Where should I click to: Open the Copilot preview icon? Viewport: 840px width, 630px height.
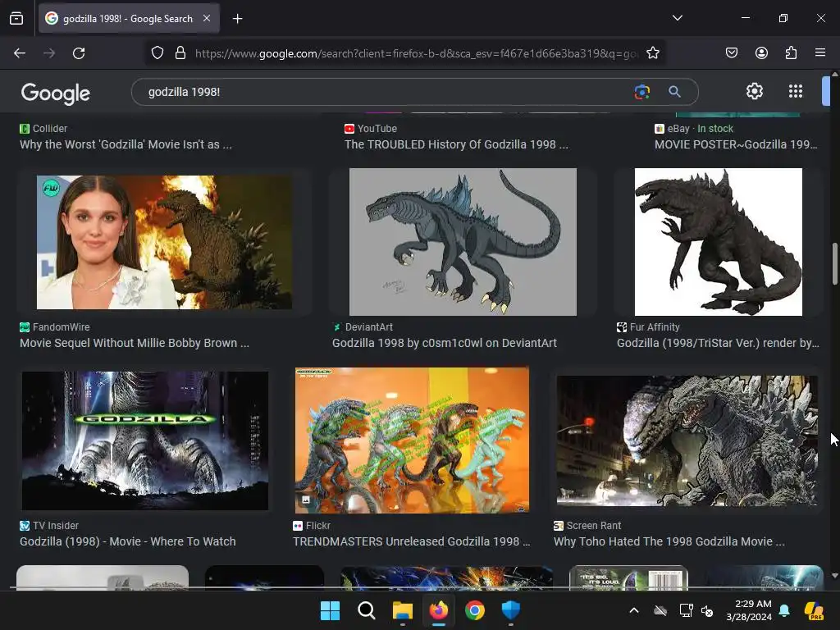814,610
